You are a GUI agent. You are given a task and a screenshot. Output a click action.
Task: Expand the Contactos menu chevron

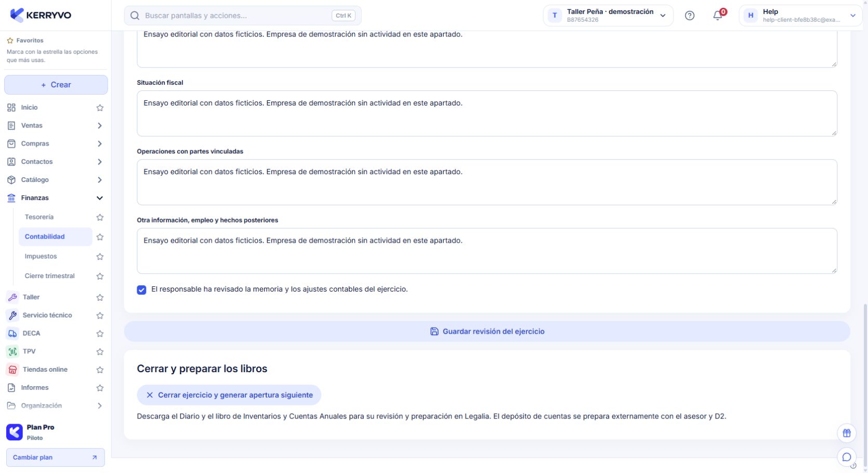click(100, 162)
